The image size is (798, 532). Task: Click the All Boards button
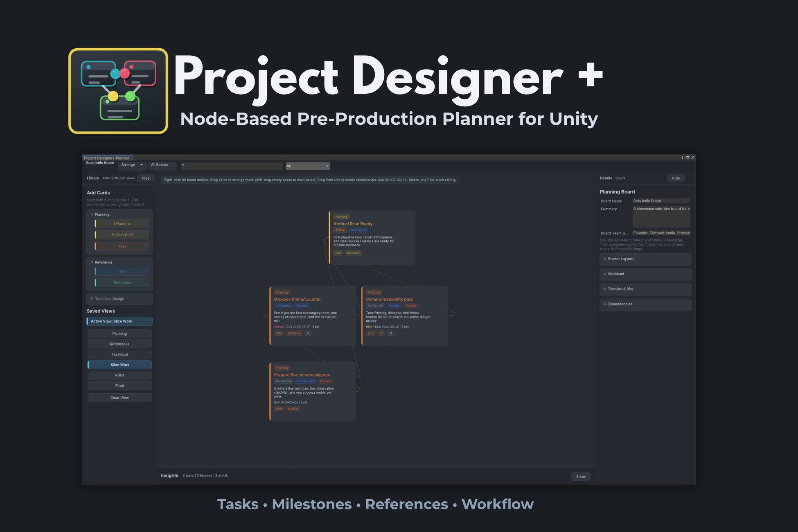[x=162, y=165]
